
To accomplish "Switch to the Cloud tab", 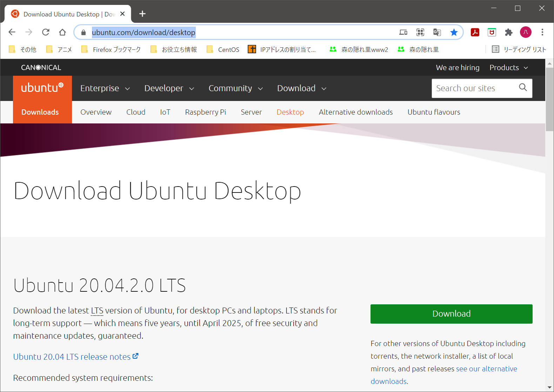I will point(136,112).
